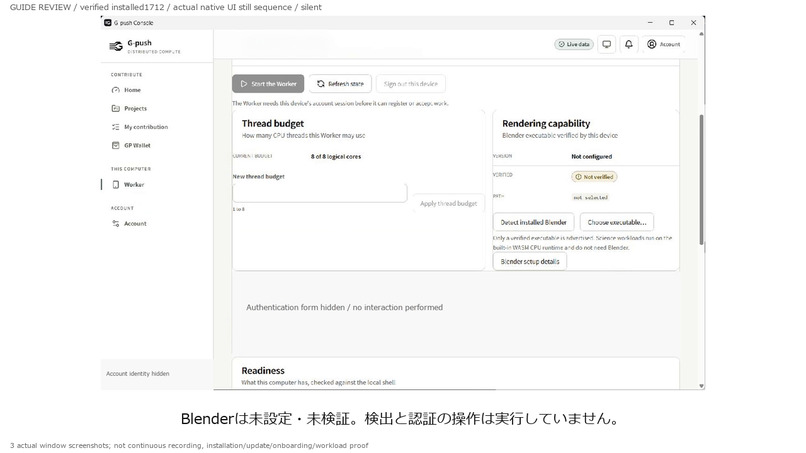Click the G push Console title bar icon
Screen dimensions: 806x453
click(x=107, y=23)
